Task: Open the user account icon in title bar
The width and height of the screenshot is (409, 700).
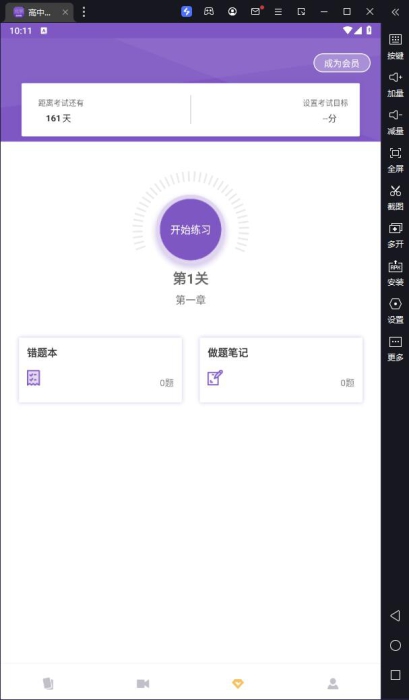Action: (232, 12)
